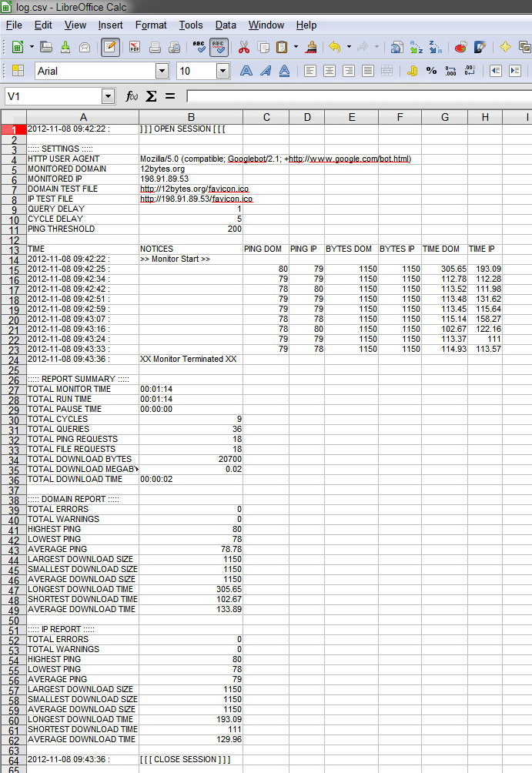Click the Save document icon
Viewport: 532px width, 773px height.
[65, 47]
